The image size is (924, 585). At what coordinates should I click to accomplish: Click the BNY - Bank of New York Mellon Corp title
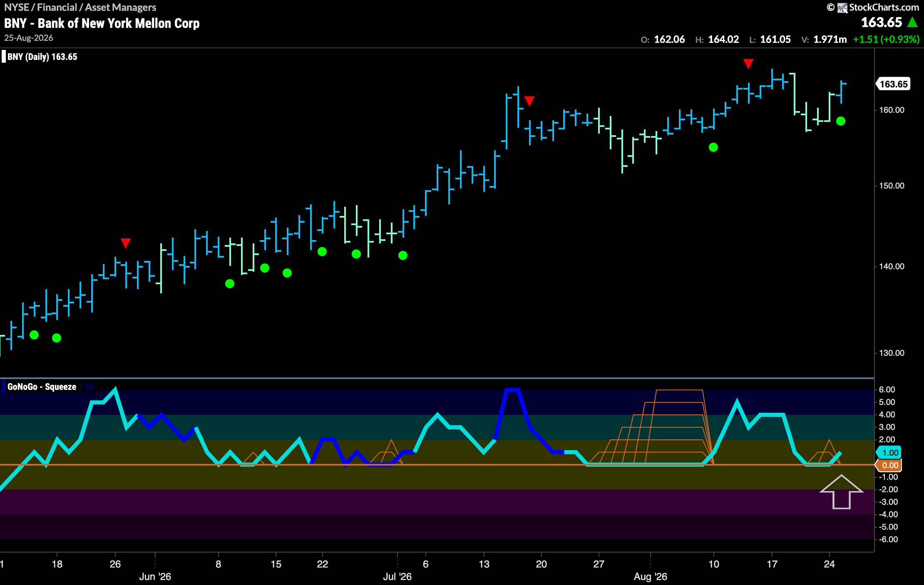click(102, 23)
